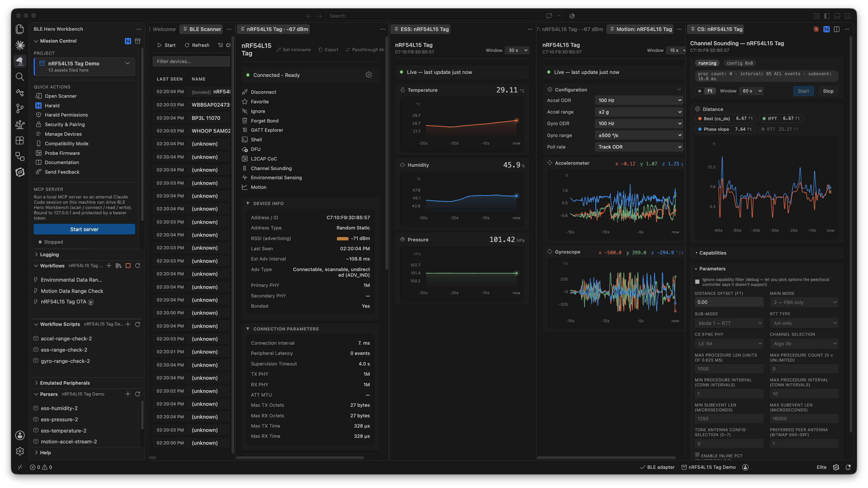
Task: Select ESS: nRF54L15 Tag tab
Action: point(421,29)
